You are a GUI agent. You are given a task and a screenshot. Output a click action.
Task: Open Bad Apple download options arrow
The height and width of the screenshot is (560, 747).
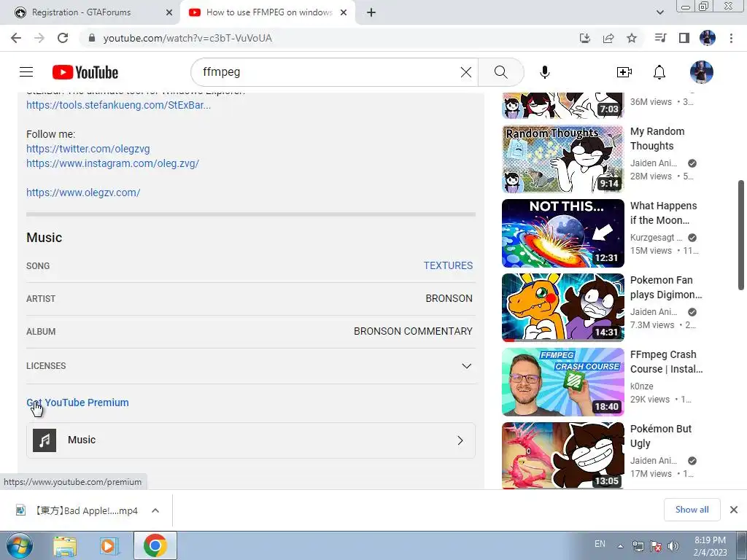tap(155, 510)
